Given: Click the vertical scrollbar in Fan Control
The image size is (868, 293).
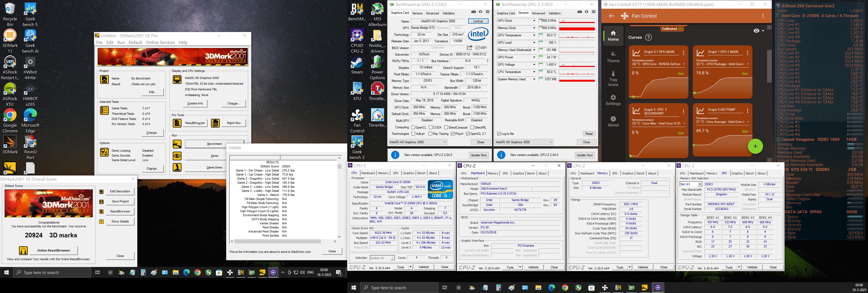Looking at the screenshot, I should click(769, 66).
